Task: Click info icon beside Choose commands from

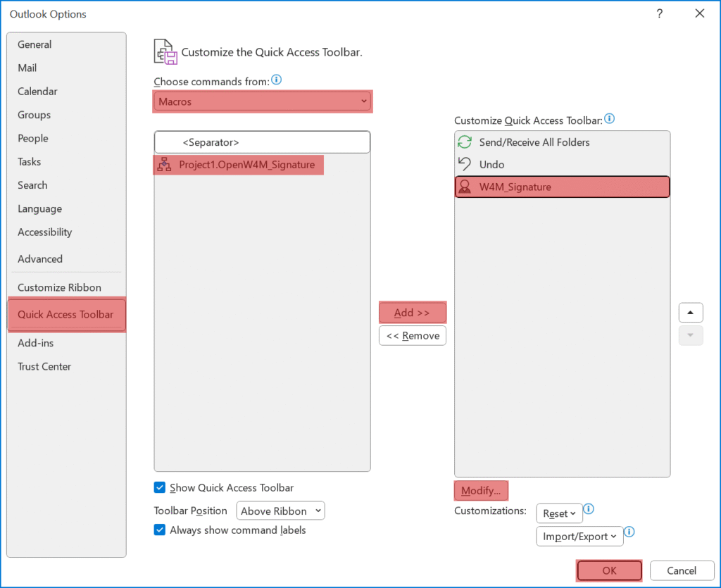Action: pos(277,80)
